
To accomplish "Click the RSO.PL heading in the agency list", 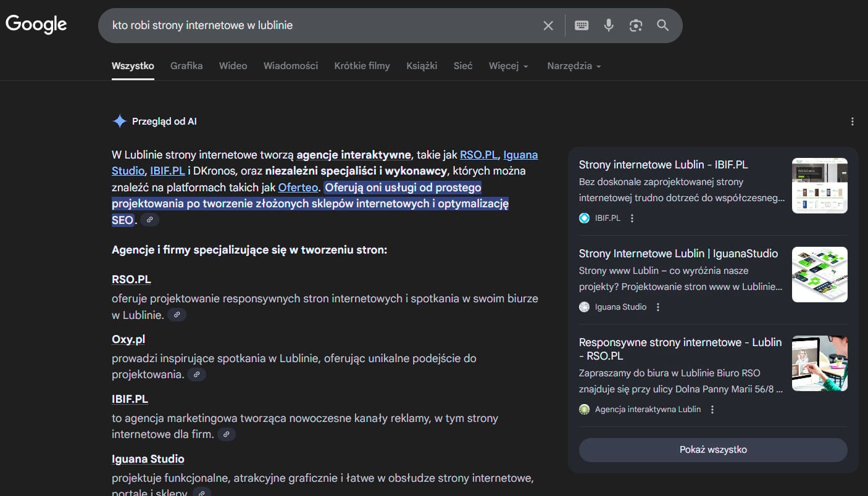I will (x=131, y=279).
